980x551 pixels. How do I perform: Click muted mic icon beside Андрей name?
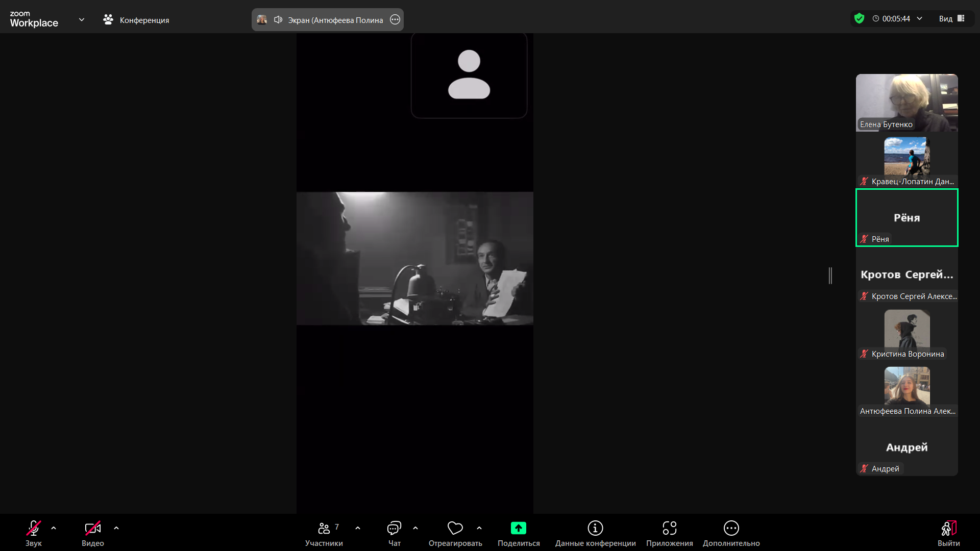(x=864, y=468)
